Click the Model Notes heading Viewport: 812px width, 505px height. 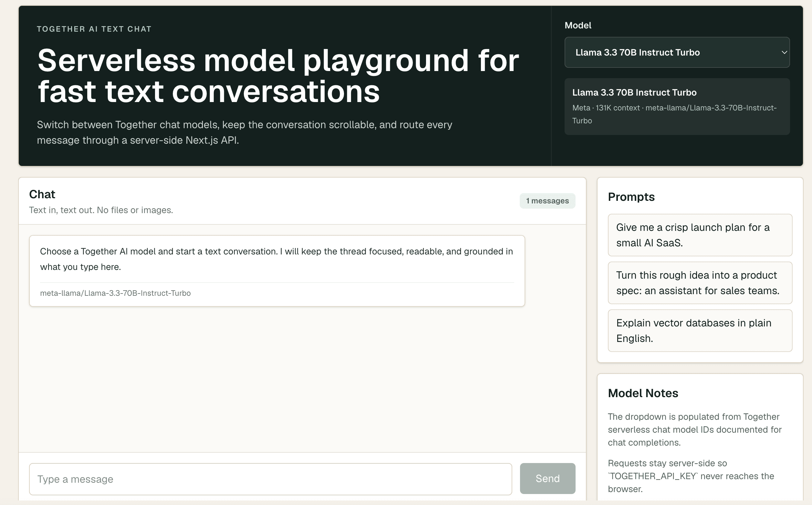click(x=643, y=393)
